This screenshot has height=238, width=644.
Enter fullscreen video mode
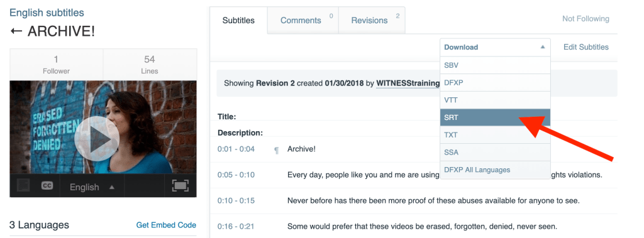click(x=180, y=186)
